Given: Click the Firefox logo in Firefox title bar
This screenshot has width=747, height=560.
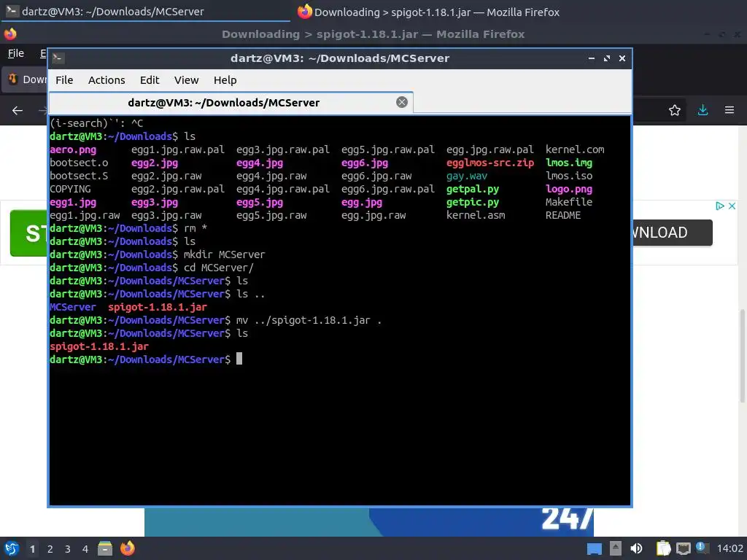Looking at the screenshot, I should pos(10,34).
